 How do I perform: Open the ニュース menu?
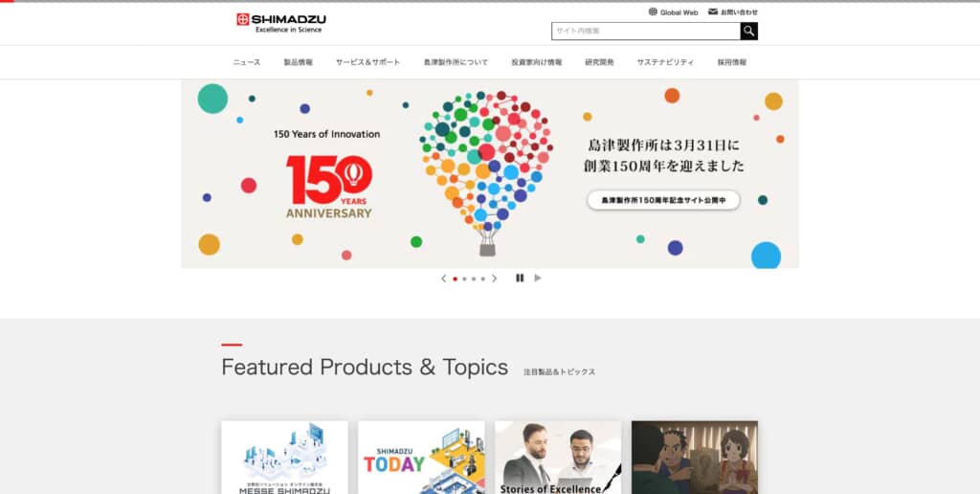[x=247, y=62]
